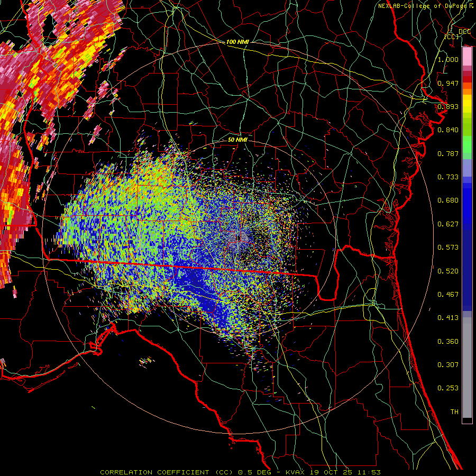The height and width of the screenshot is (476, 476).
Task: Select the 0.253 scale value
Action: click(x=448, y=388)
